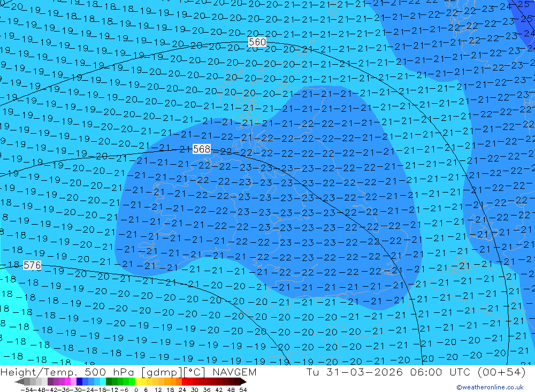Pick the darkest green legend swatch

[x=109, y=382]
